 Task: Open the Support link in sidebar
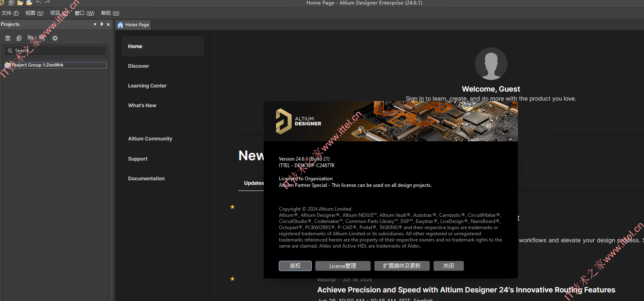point(138,159)
